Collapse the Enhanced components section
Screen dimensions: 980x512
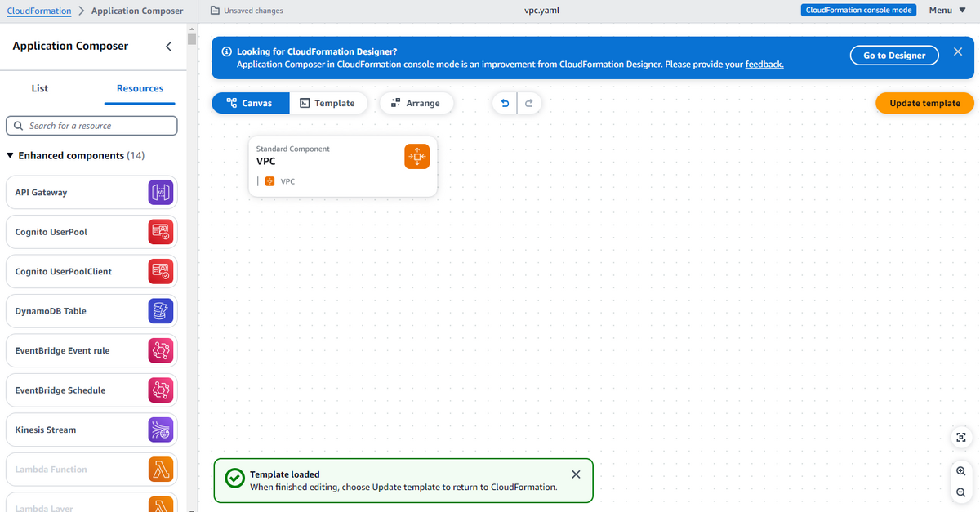[10, 155]
